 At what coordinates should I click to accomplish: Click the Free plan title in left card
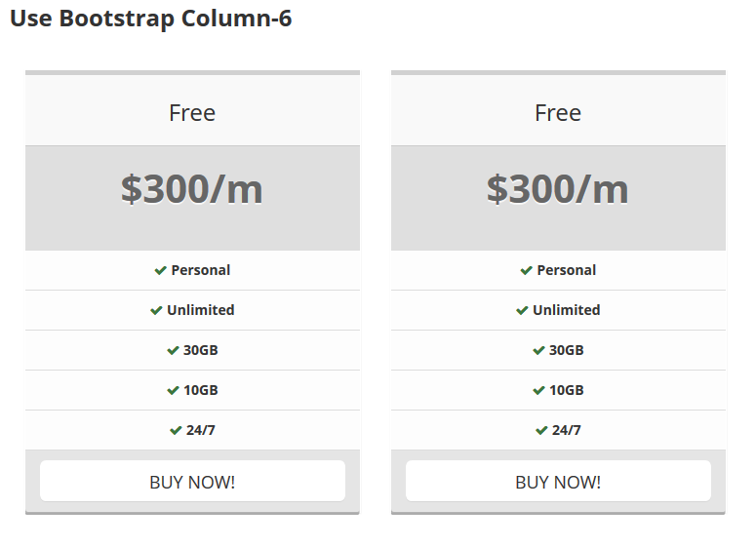(192, 113)
